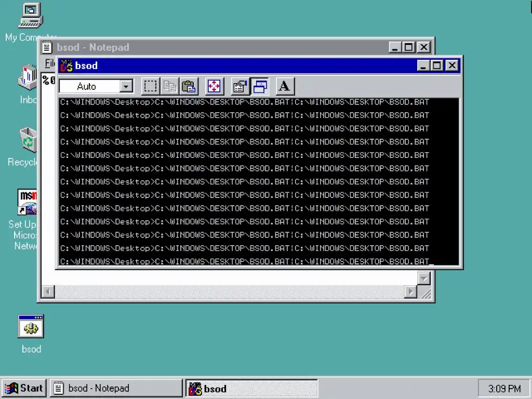The width and height of the screenshot is (532, 399).
Task: Click Notepad horizontal scrollbar left arrow
Action: 48,291
